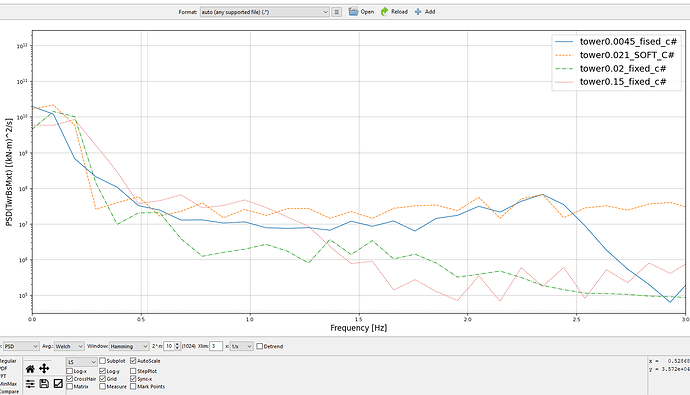
Task: Click the edit axis checkmark icon
Action: tap(58, 384)
